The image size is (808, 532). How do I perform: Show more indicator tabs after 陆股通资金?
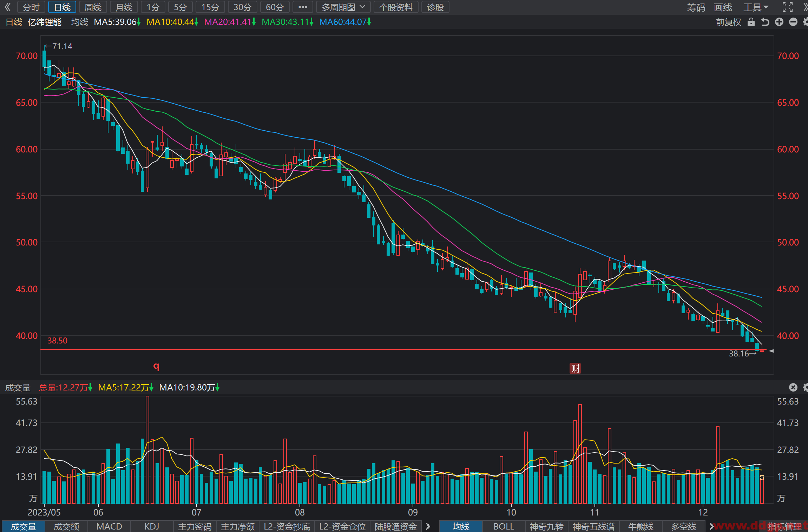point(428,526)
